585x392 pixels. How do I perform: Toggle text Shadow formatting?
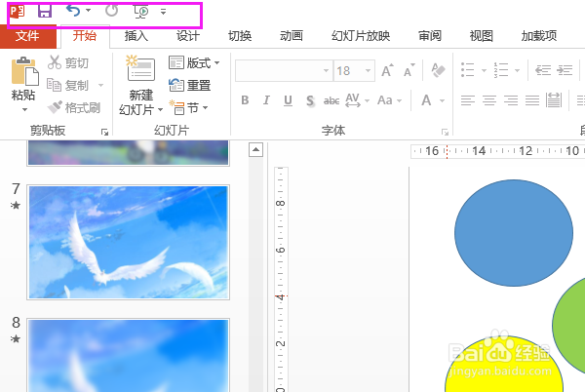tap(310, 100)
